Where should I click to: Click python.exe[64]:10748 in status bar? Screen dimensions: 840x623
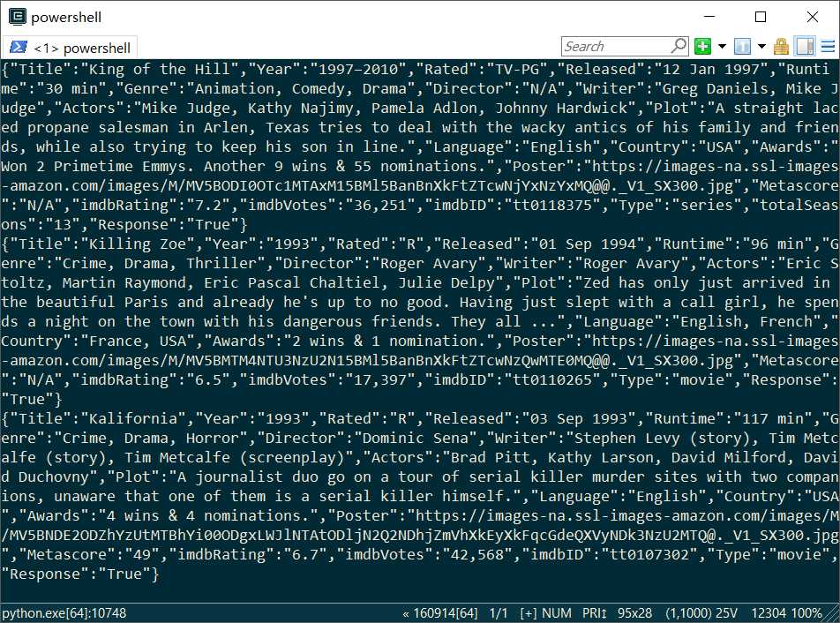click(x=64, y=612)
